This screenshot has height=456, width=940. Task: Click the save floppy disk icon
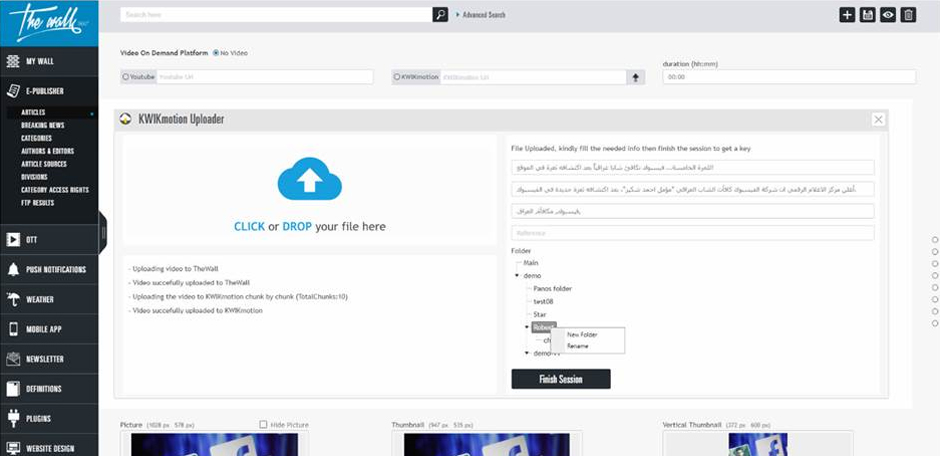867,15
